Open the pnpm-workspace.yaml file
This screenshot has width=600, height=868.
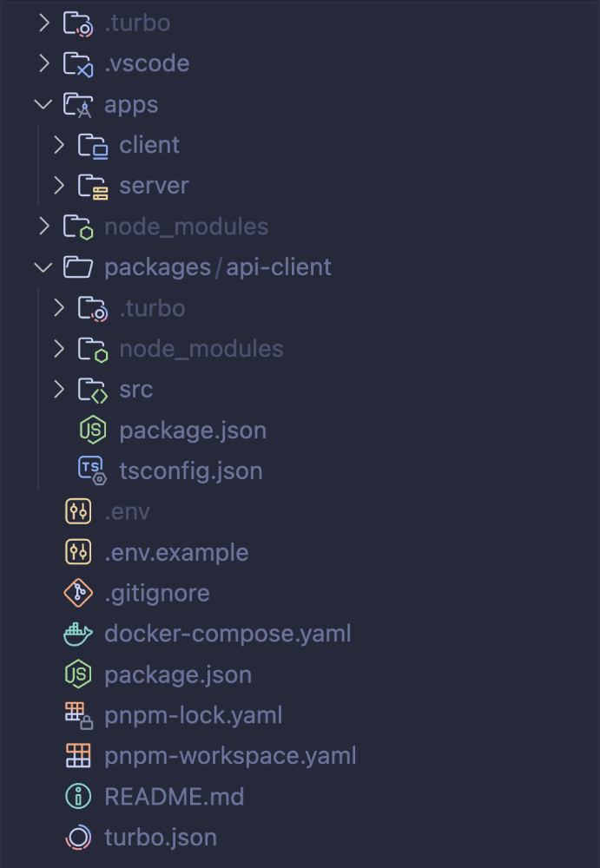click(230, 756)
